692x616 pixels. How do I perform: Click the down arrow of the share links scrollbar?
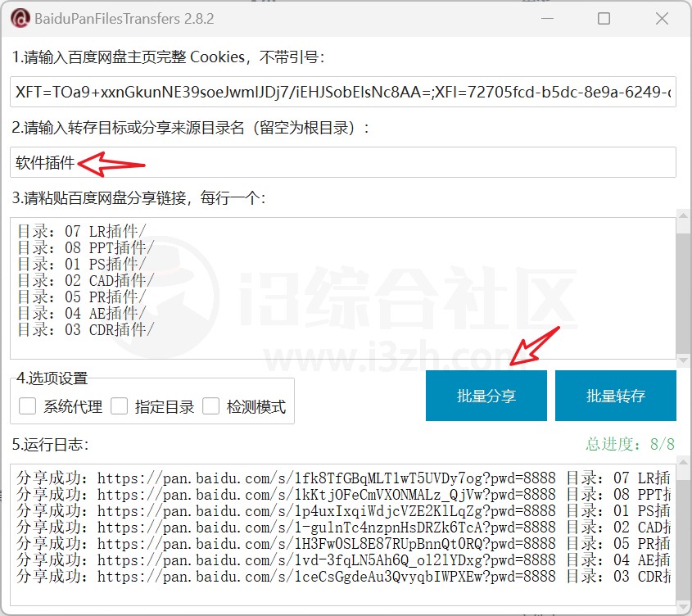682,353
